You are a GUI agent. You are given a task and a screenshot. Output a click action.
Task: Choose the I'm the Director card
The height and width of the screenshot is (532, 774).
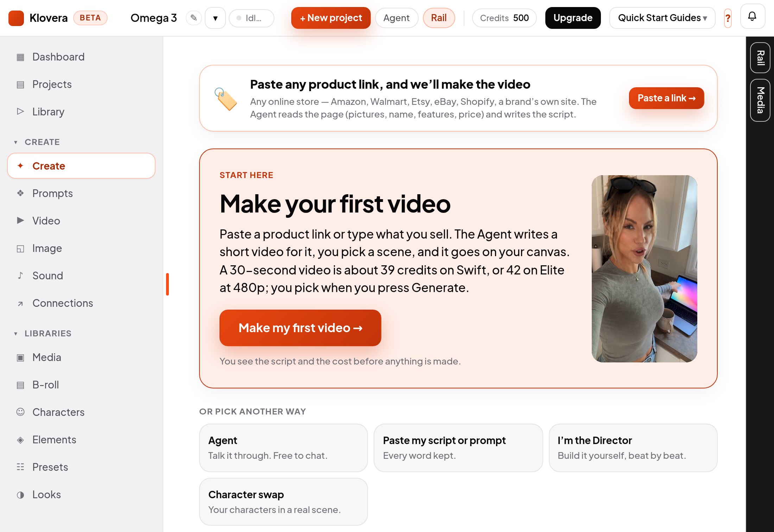click(x=633, y=448)
